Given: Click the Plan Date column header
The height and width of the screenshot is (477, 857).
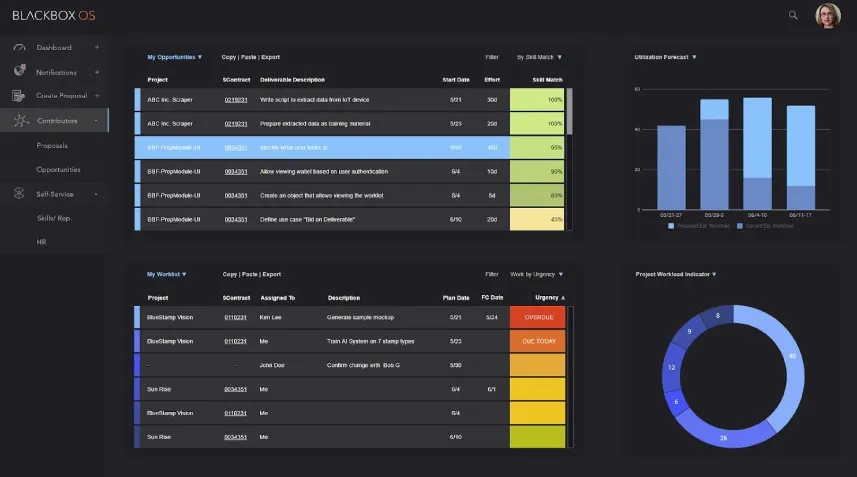Looking at the screenshot, I should 456,298.
